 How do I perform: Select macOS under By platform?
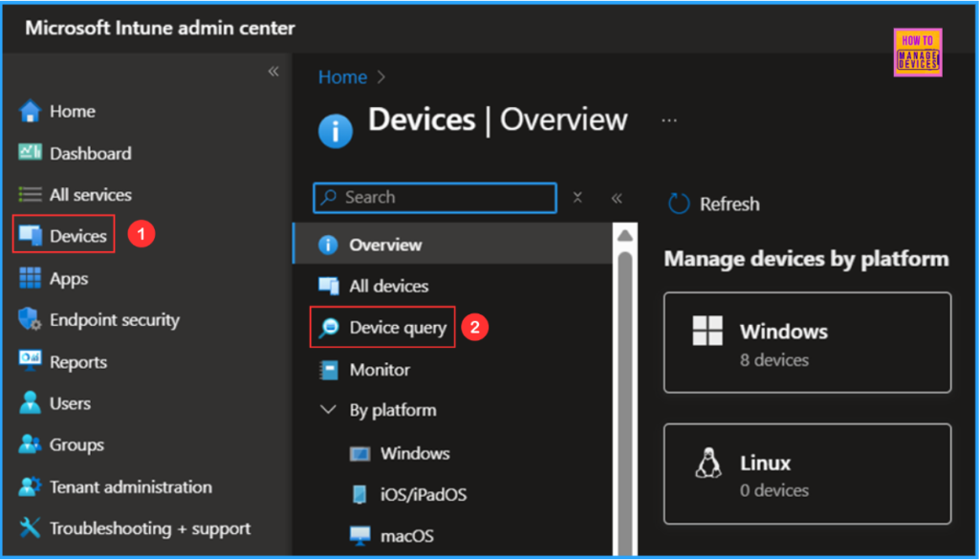[407, 536]
